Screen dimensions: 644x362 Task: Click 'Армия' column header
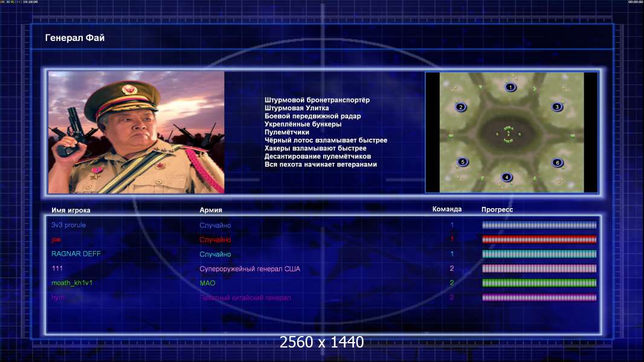[211, 210]
